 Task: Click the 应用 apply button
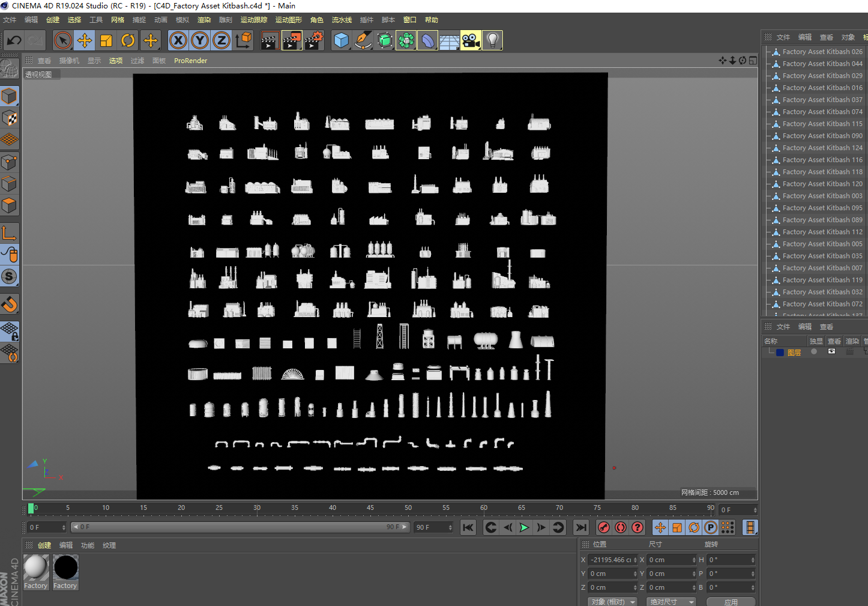pos(731,602)
